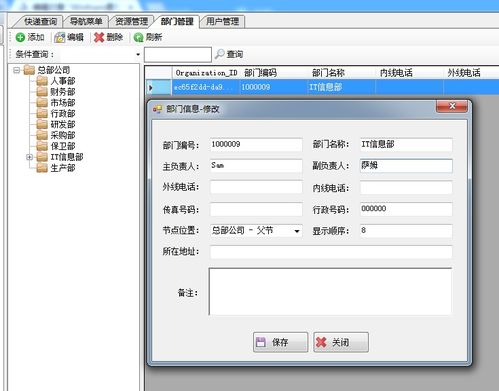
Task: Close the 部门信息-修改 dialog window
Action: tap(452, 106)
